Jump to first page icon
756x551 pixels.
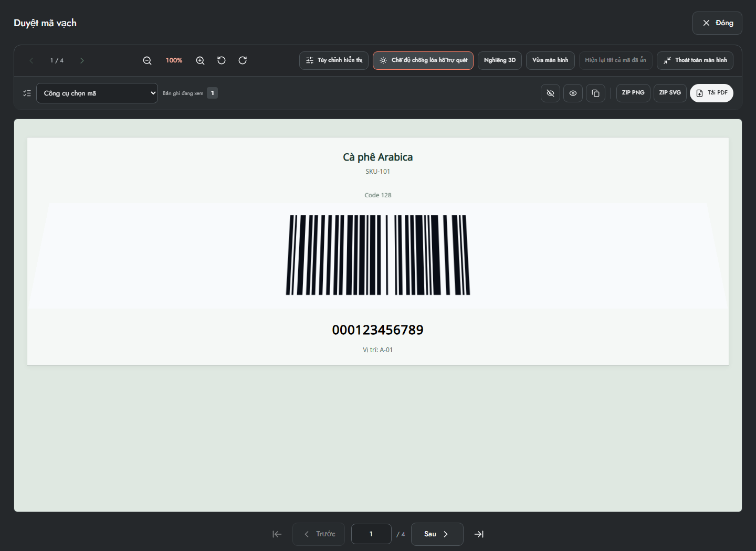(277, 534)
